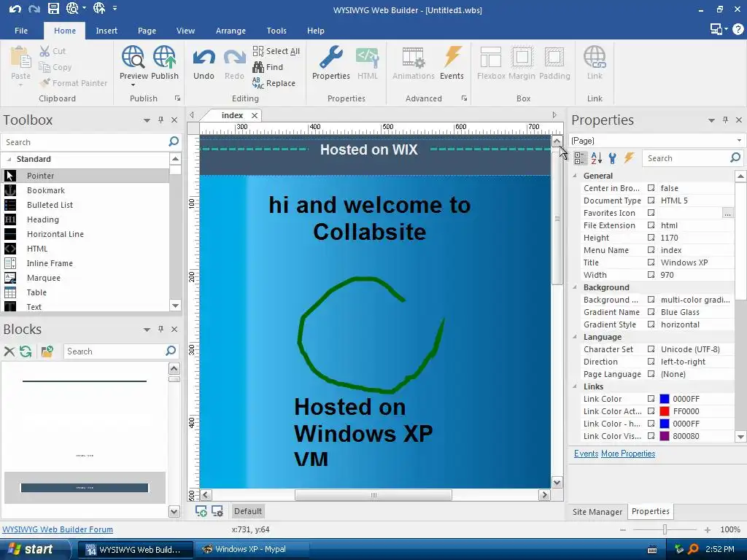Toggle the Gradient Name property marker
The image size is (747, 560).
[651, 312]
